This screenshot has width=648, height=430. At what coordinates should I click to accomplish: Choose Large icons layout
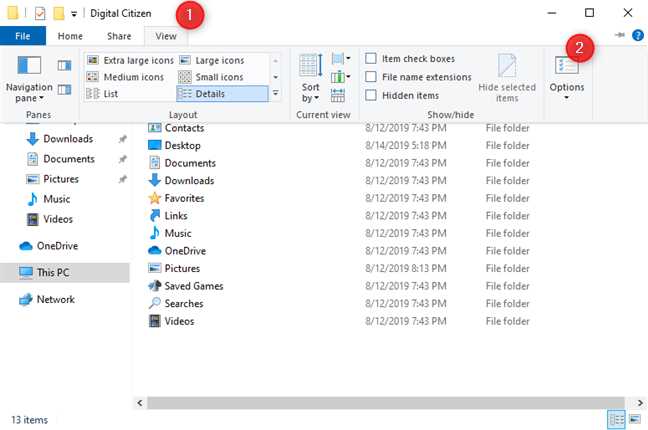point(212,60)
